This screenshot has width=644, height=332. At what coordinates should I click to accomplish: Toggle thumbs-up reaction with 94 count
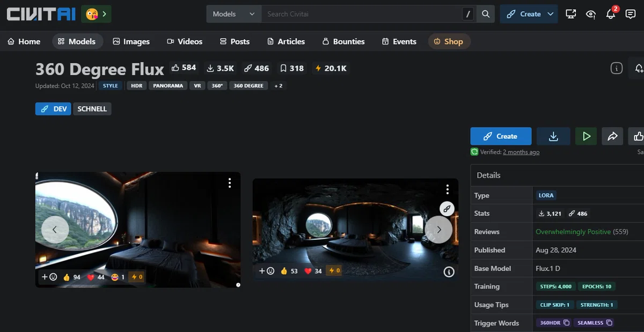[x=71, y=277]
